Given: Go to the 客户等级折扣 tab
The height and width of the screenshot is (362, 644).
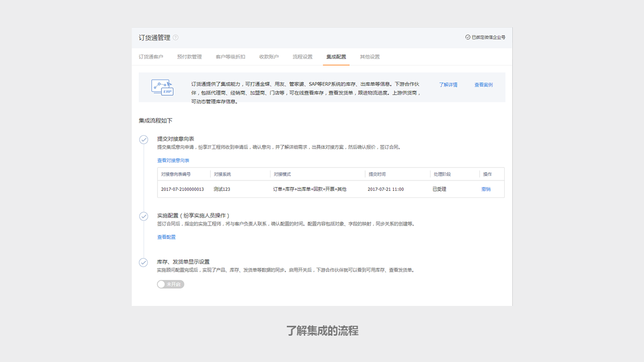Looking at the screenshot, I should point(230,57).
